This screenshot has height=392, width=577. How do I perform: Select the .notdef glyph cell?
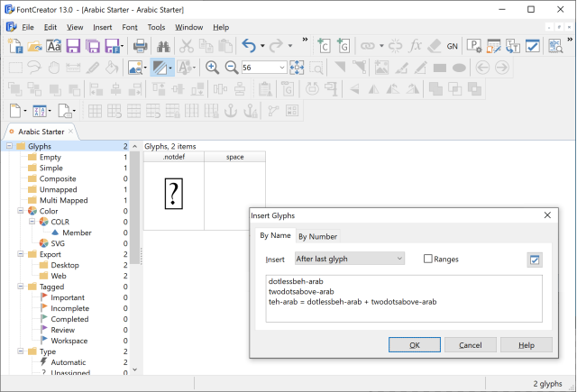(x=174, y=193)
